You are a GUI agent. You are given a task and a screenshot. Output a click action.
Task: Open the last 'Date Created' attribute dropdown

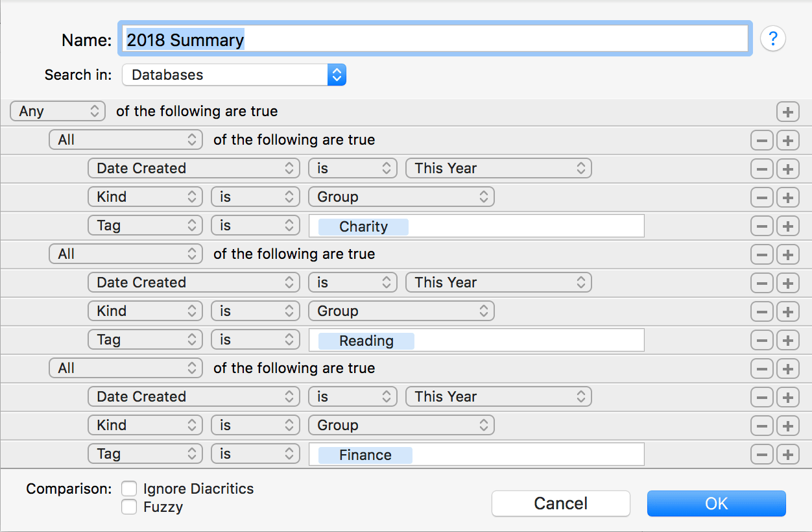click(x=193, y=397)
